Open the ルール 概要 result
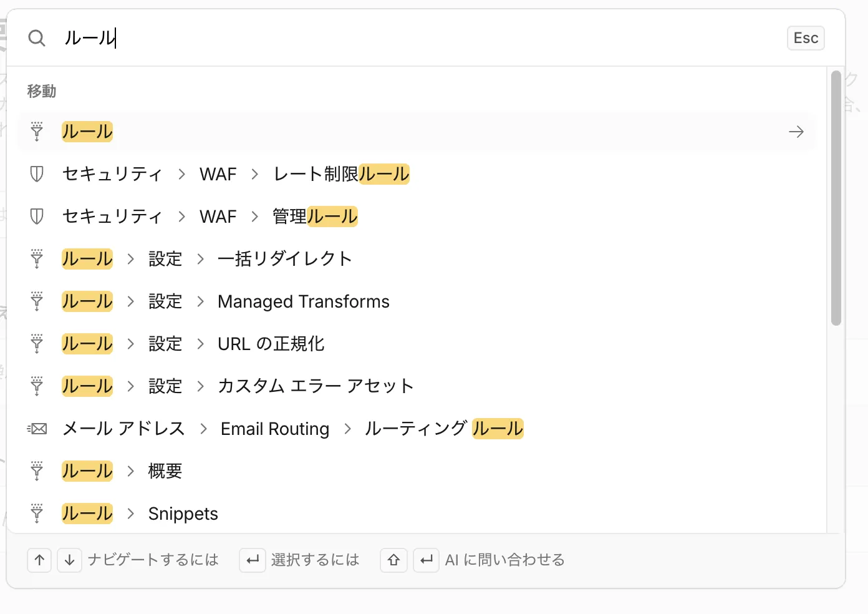Viewport: 868px width, 614px height. [x=417, y=471]
